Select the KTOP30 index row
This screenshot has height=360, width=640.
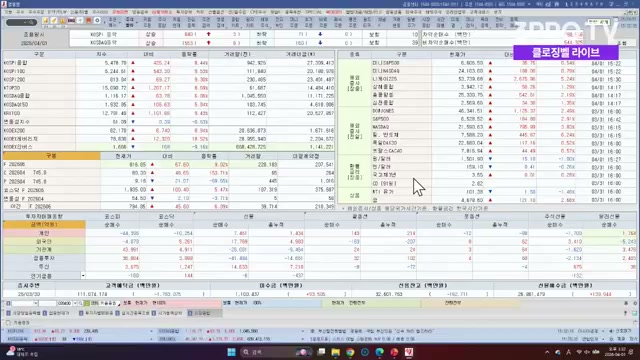(169, 88)
